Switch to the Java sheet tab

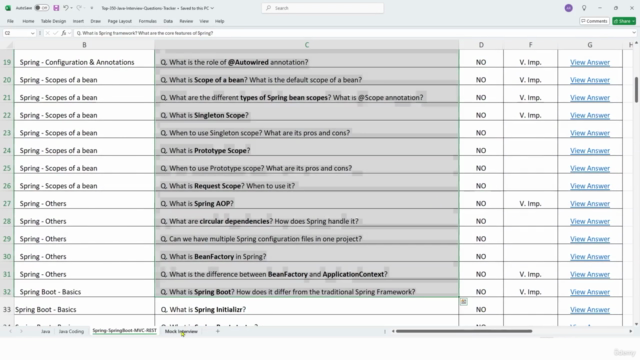point(45,331)
